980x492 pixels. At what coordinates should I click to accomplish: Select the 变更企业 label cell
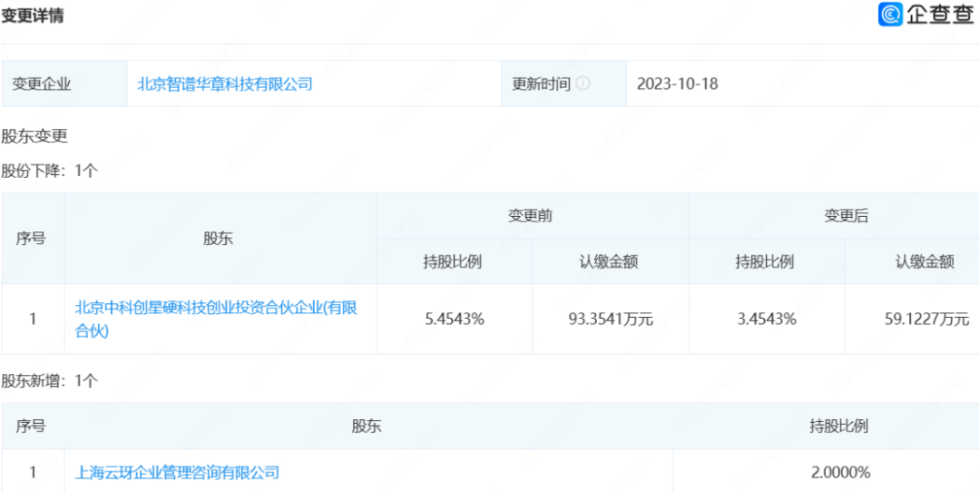pos(42,84)
